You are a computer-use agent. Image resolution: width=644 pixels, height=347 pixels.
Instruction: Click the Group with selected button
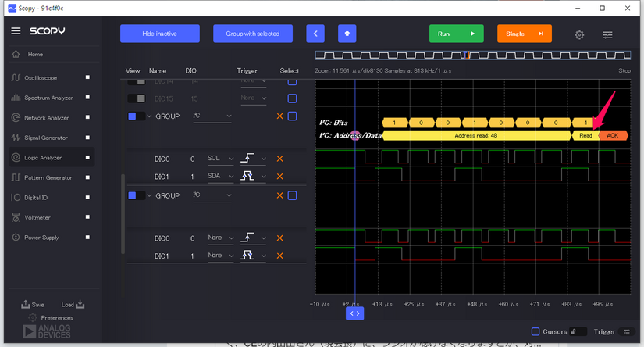tap(253, 34)
